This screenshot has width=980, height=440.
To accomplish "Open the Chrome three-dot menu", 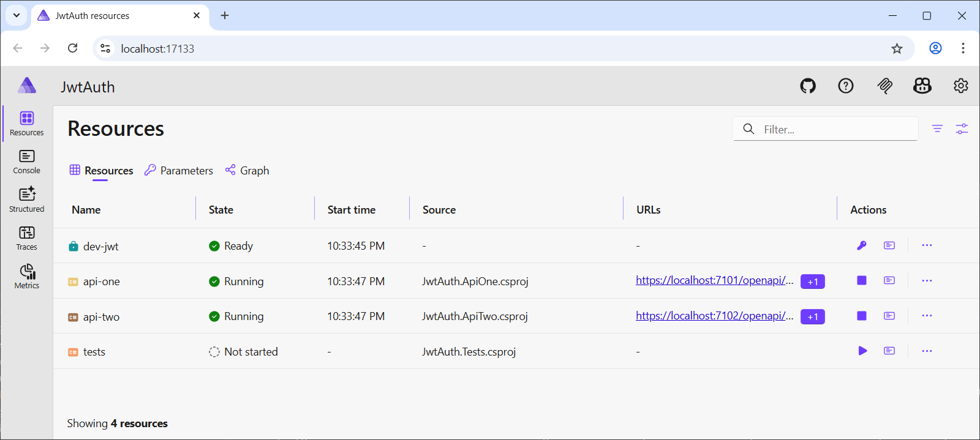I will pos(963,48).
